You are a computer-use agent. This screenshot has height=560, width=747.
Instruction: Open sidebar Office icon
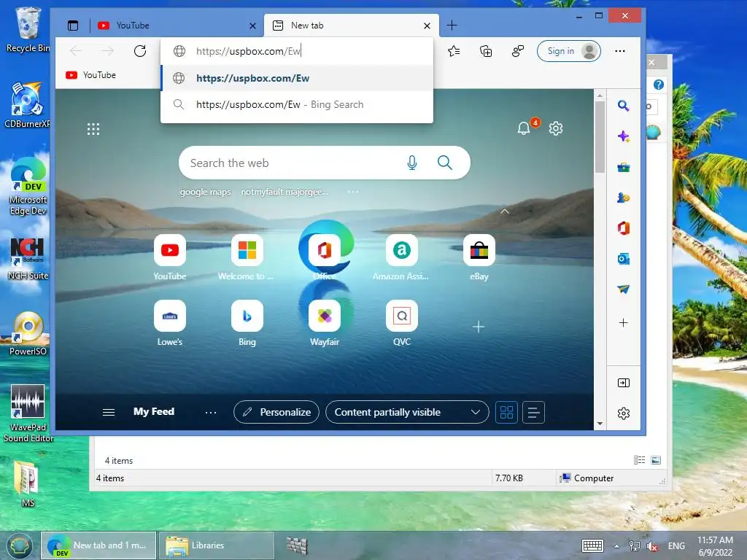coord(623,228)
